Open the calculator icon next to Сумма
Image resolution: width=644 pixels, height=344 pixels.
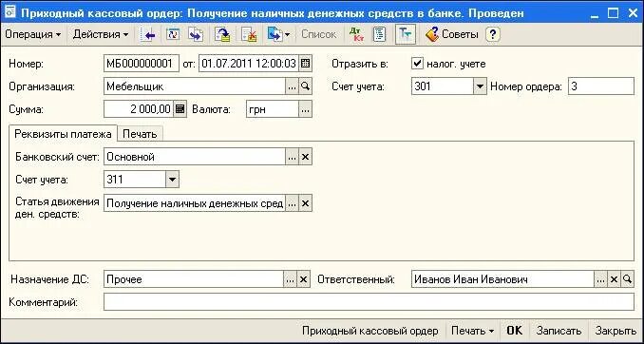click(180, 109)
